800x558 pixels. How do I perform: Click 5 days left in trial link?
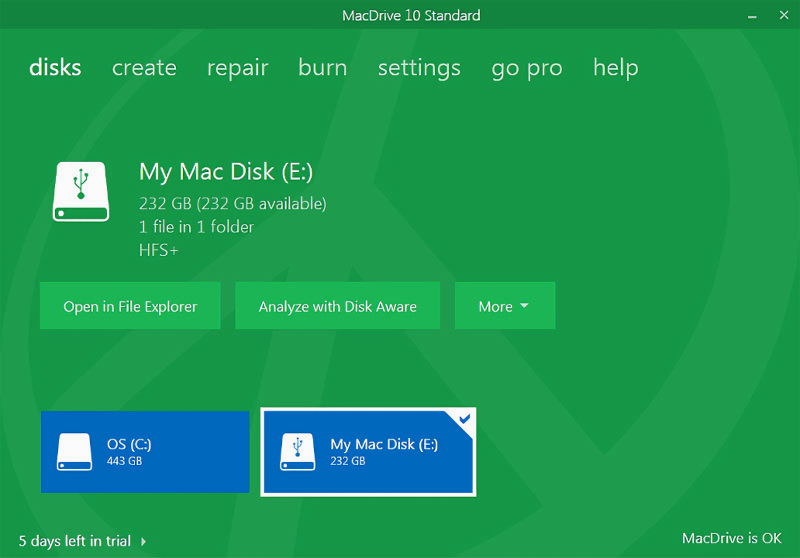[x=75, y=541]
